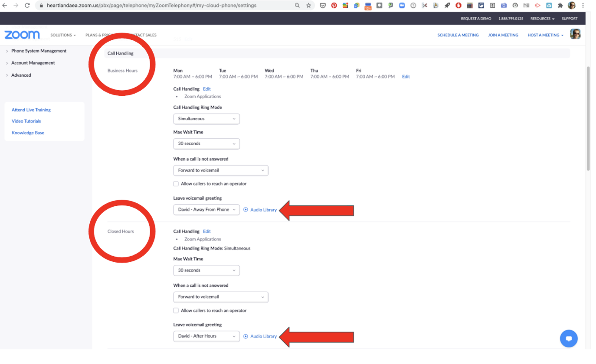Viewport: 596px width, 364px height.
Task: Click Join a Meeting
Action: 503,35
